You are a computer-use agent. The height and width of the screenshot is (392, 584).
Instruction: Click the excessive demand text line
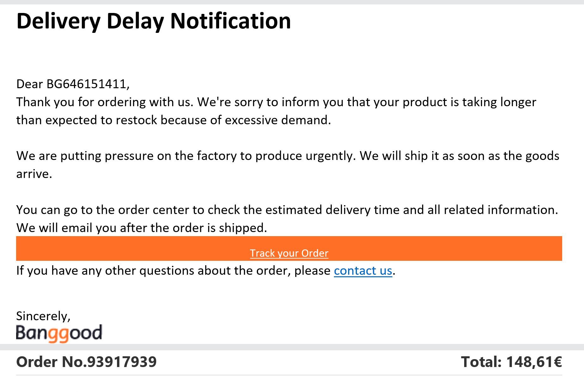(x=174, y=120)
